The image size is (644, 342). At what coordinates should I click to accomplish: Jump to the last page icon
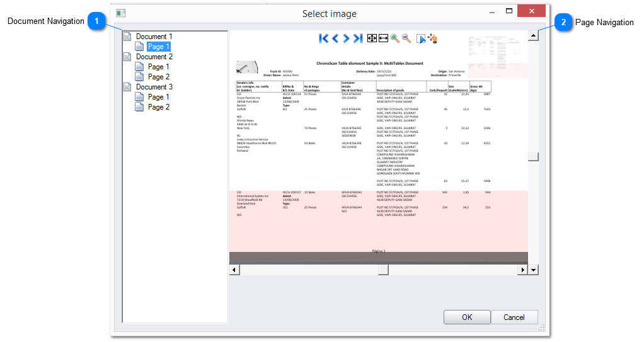point(358,38)
